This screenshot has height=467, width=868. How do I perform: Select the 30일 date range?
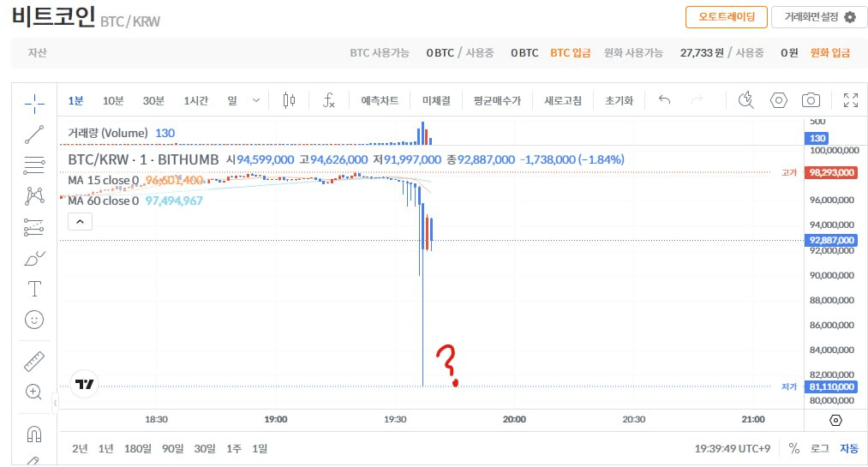point(205,448)
